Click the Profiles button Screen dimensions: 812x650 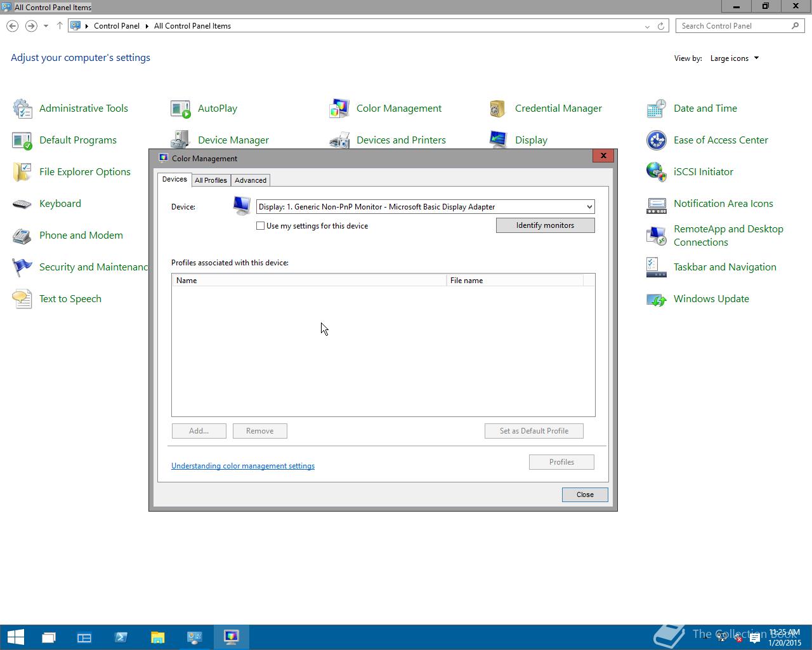tap(561, 462)
